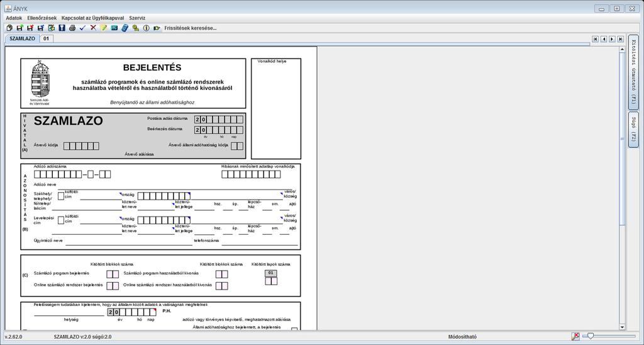Open the Ellenőrzések menu
This screenshot has width=644, height=345.
[42, 18]
